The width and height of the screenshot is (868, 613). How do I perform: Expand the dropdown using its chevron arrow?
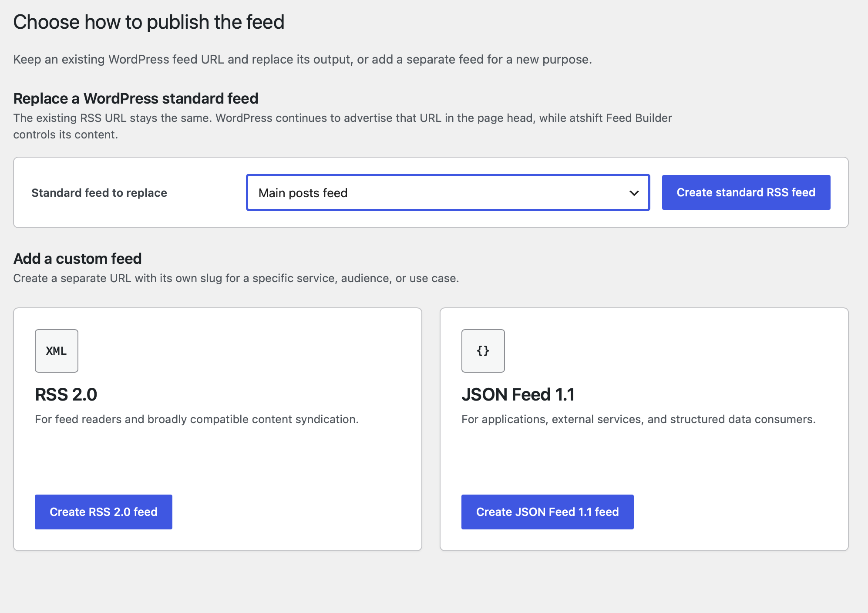[x=634, y=193]
